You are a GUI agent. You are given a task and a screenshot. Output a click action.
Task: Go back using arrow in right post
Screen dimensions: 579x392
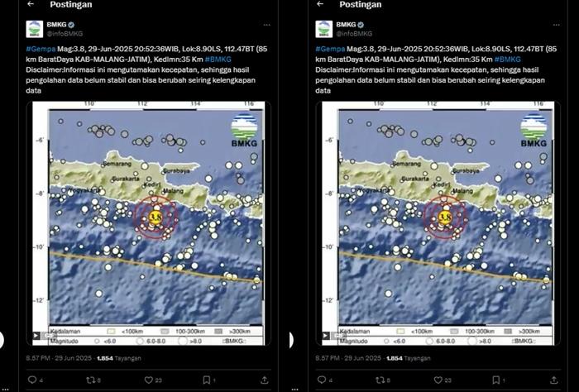click(320, 4)
